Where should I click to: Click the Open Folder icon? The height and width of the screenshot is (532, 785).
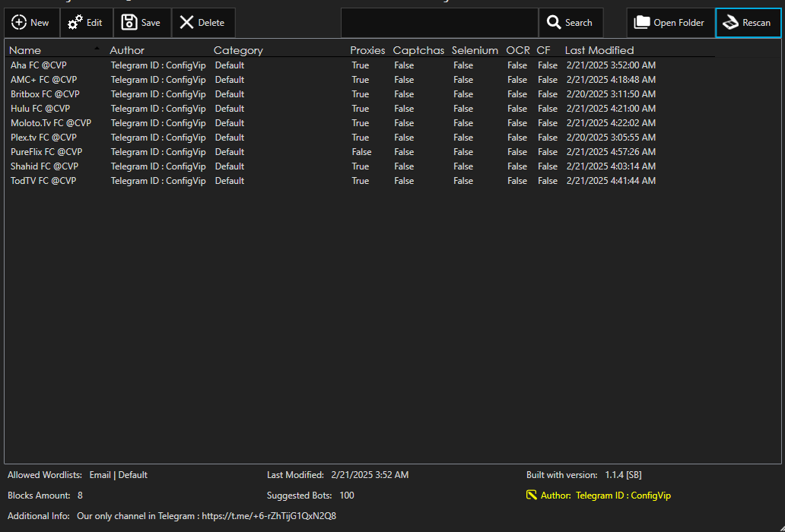coord(643,23)
